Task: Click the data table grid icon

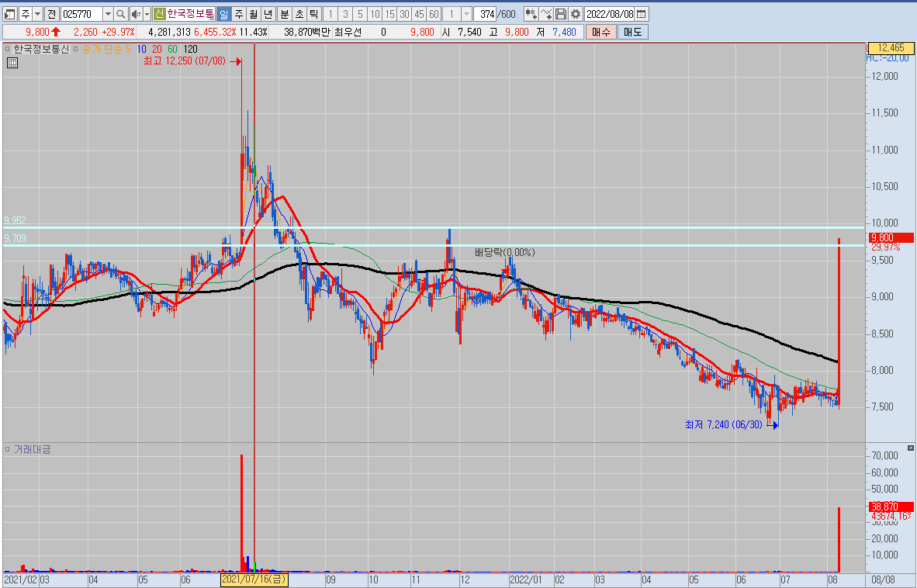Action: [x=12, y=63]
